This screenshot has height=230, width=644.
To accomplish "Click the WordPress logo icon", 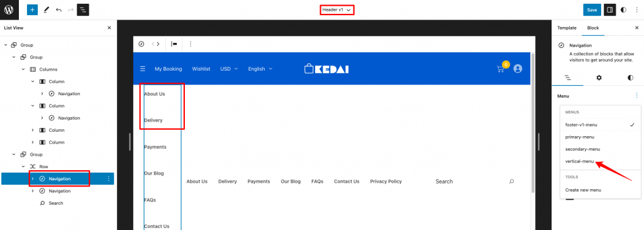I will point(9,9).
